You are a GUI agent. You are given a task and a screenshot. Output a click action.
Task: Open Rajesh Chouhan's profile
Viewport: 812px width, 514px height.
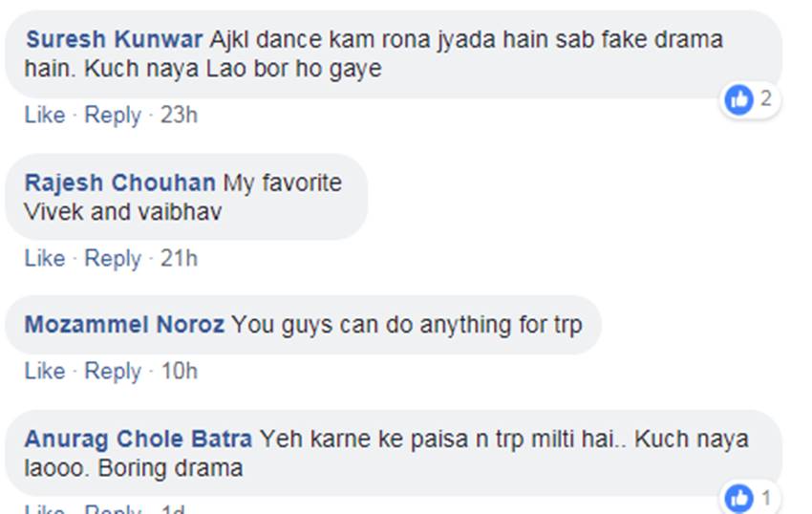click(120, 182)
